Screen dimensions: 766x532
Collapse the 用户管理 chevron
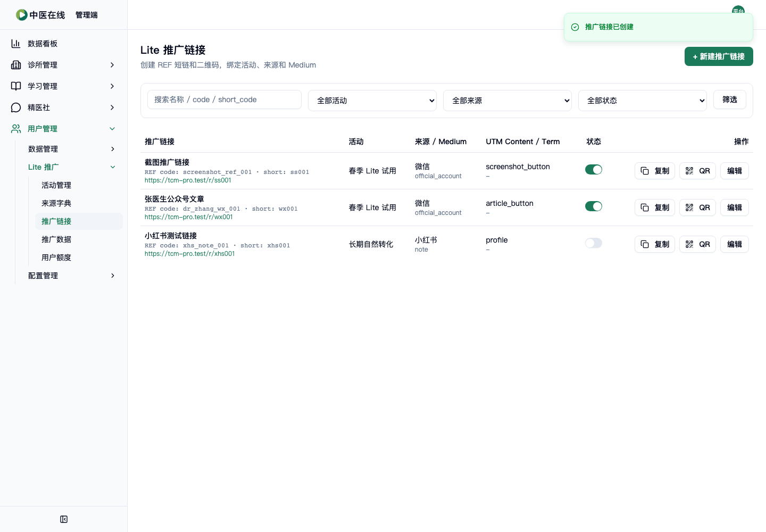point(112,129)
